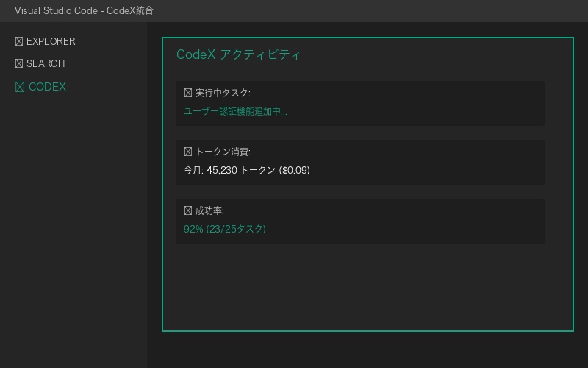Click the icon beside EXPLORER in sidebar
The width and height of the screenshot is (588, 368).
pyautogui.click(x=19, y=42)
